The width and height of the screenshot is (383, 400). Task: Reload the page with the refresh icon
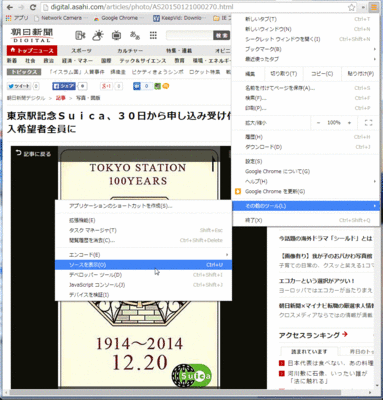[x=33, y=7]
